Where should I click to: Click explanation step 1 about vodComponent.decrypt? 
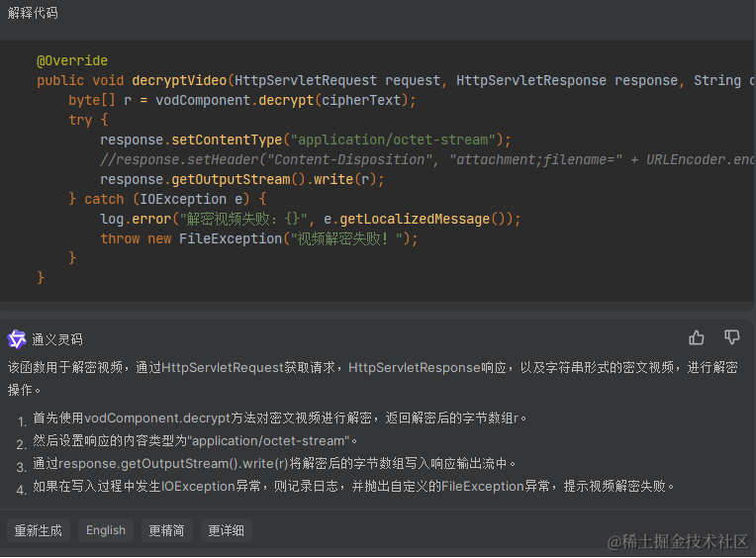pyautogui.click(x=280, y=418)
